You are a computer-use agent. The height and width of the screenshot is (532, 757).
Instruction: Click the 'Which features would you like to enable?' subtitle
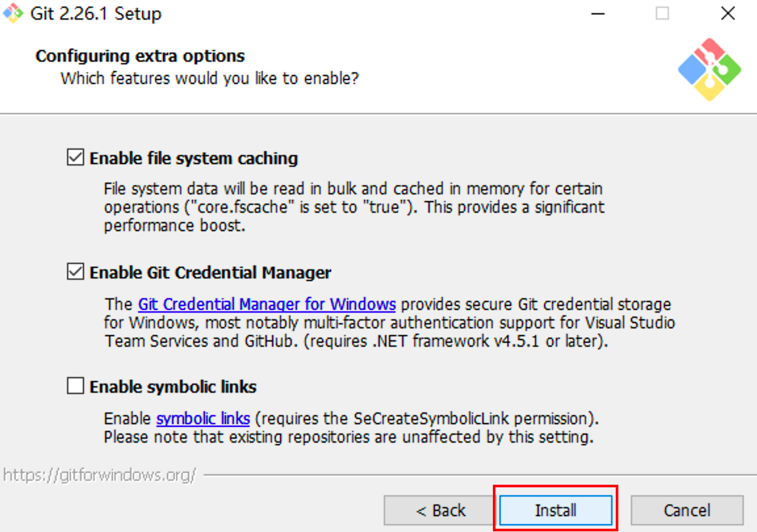coord(210,79)
